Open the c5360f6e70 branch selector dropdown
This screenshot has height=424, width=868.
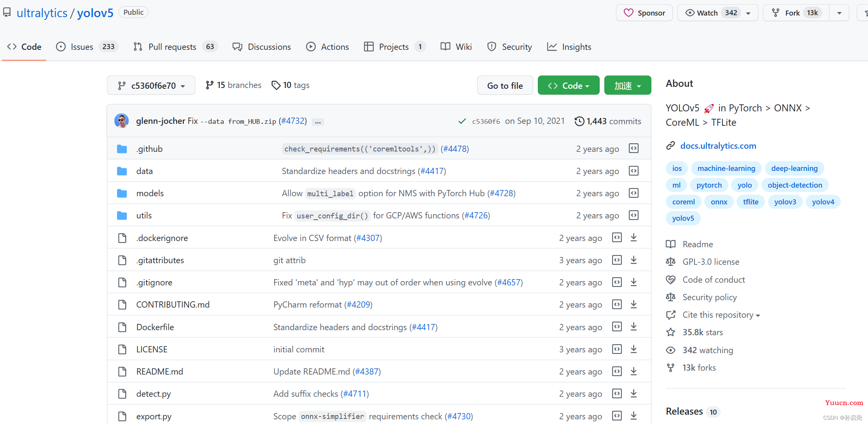point(151,85)
